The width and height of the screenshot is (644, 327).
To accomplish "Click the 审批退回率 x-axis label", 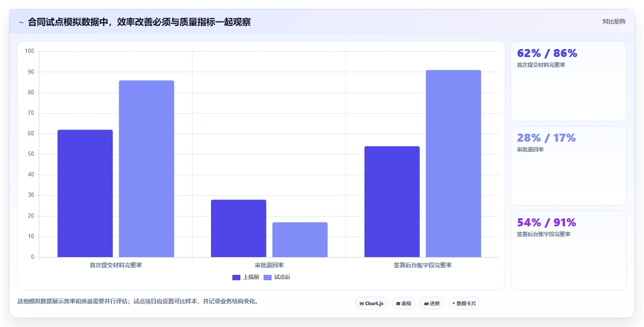I will [269, 265].
